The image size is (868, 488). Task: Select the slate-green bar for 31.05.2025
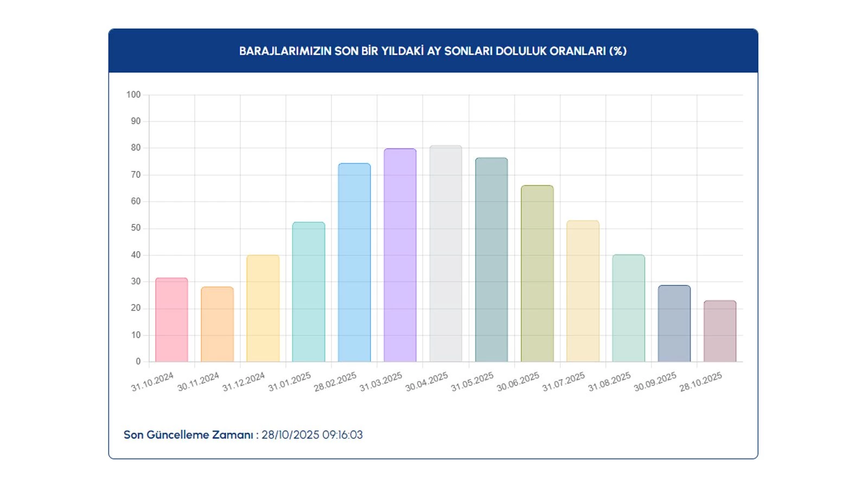point(492,260)
